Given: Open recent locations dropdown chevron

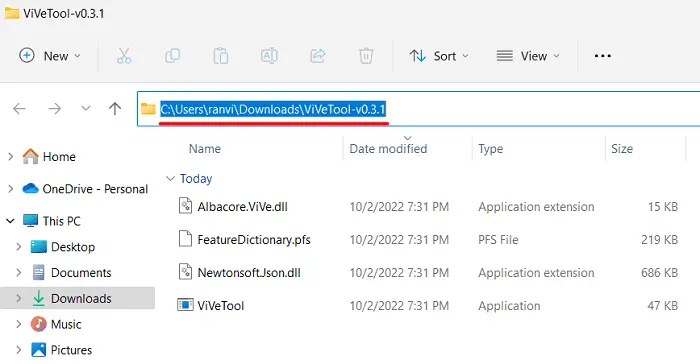Looking at the screenshot, I should (x=86, y=109).
